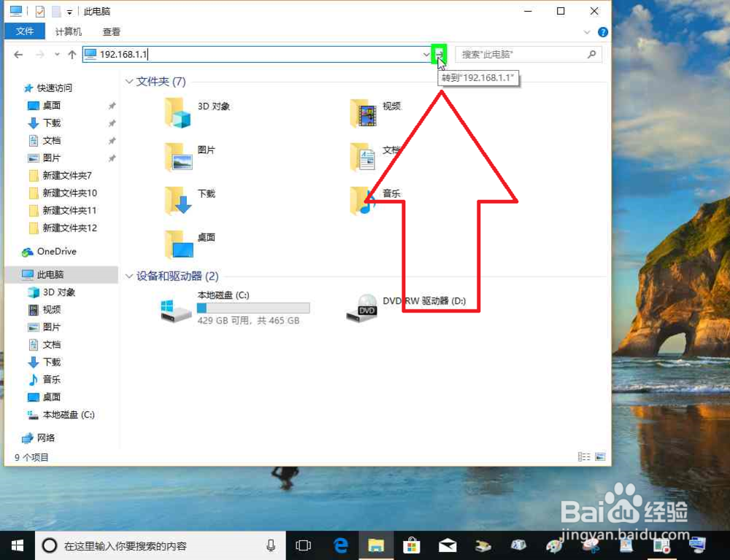
Task: Open Quick Access Toolbar customize dropdown
Action: [x=69, y=12]
